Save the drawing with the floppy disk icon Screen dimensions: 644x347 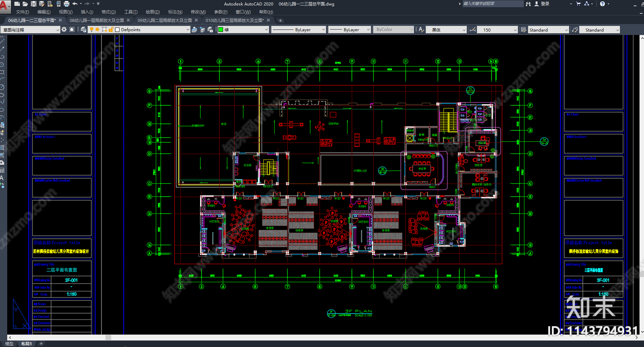(x=33, y=4)
